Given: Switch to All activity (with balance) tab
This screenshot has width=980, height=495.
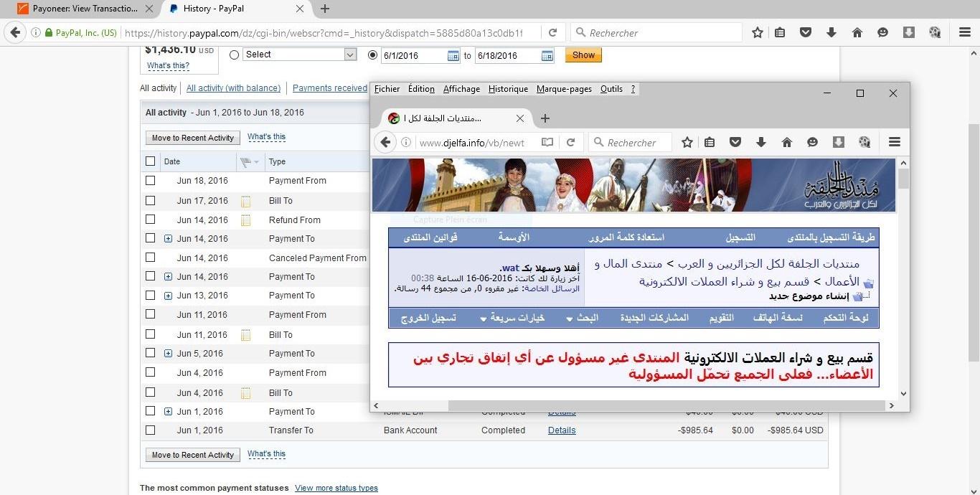Looking at the screenshot, I should tap(233, 88).
